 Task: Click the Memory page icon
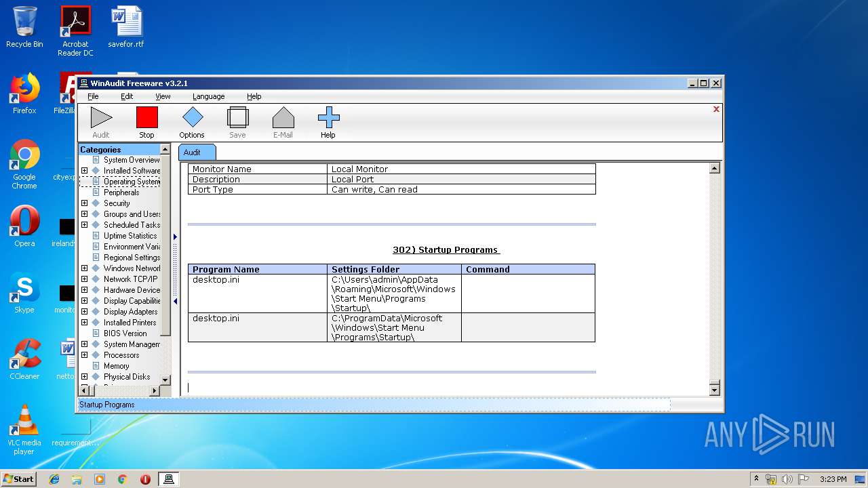pyautogui.click(x=96, y=366)
